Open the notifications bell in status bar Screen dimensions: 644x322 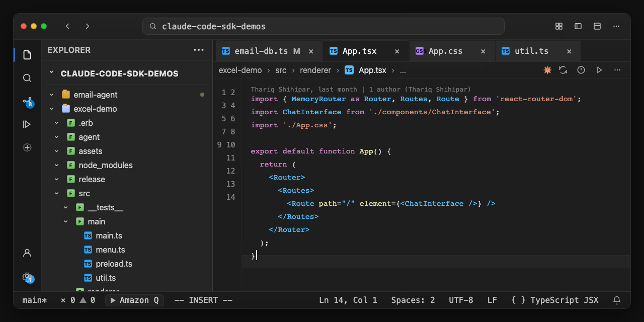tap(616, 300)
